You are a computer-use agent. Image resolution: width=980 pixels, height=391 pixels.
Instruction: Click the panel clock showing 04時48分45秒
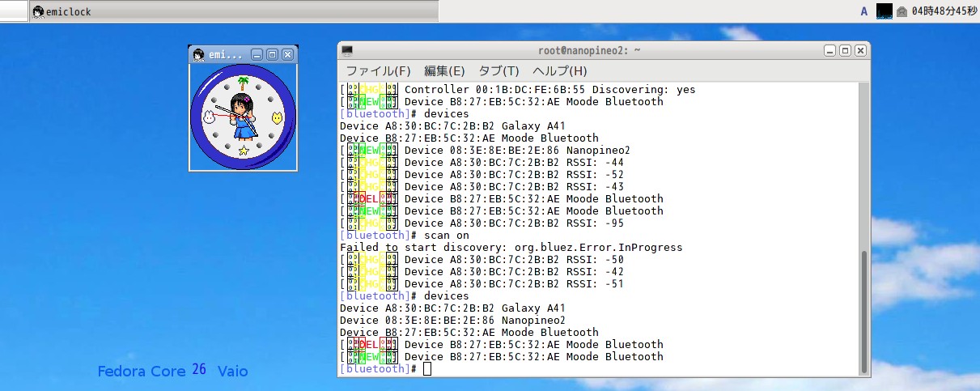coord(944,11)
